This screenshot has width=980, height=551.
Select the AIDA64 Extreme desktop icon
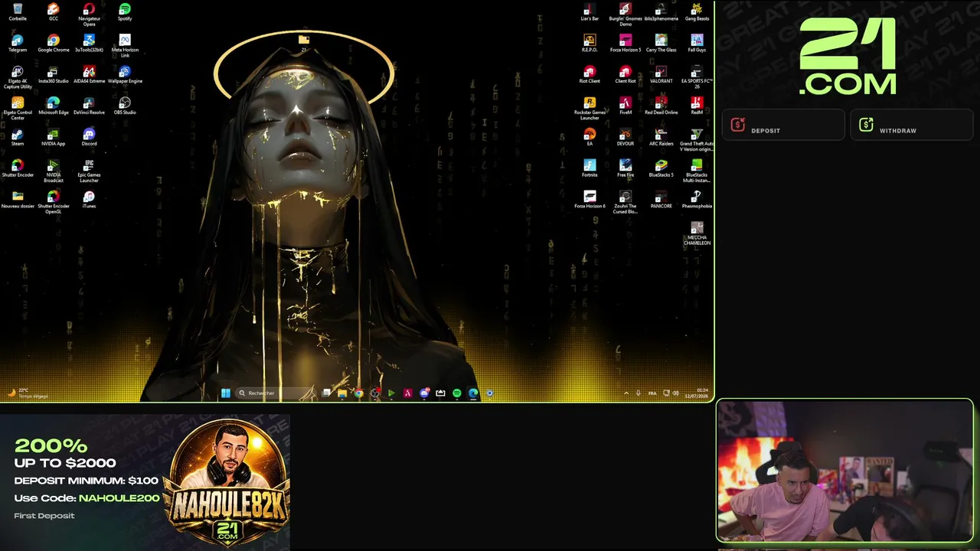(x=90, y=75)
